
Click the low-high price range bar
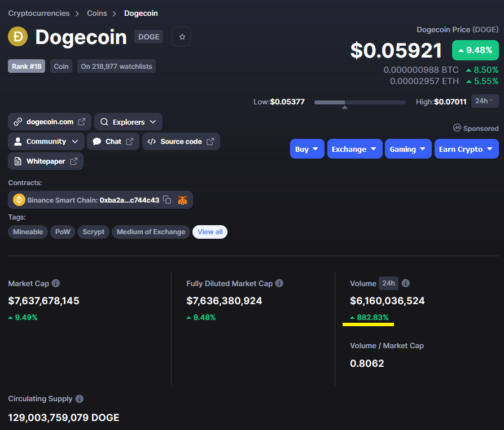coord(360,102)
